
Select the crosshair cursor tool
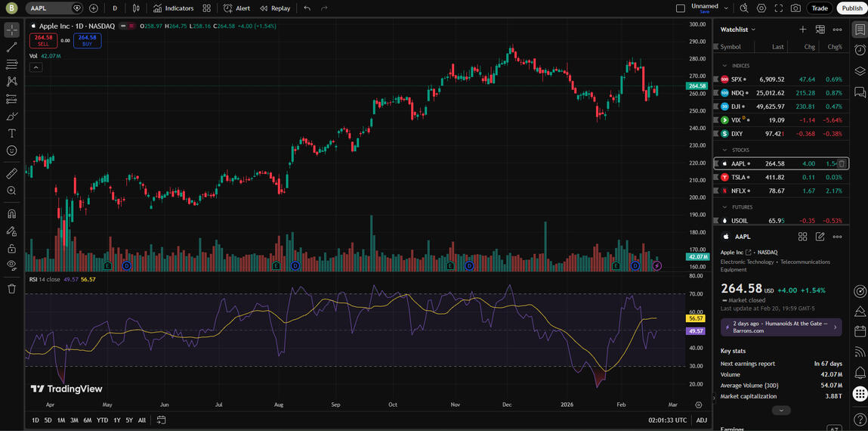coord(11,30)
